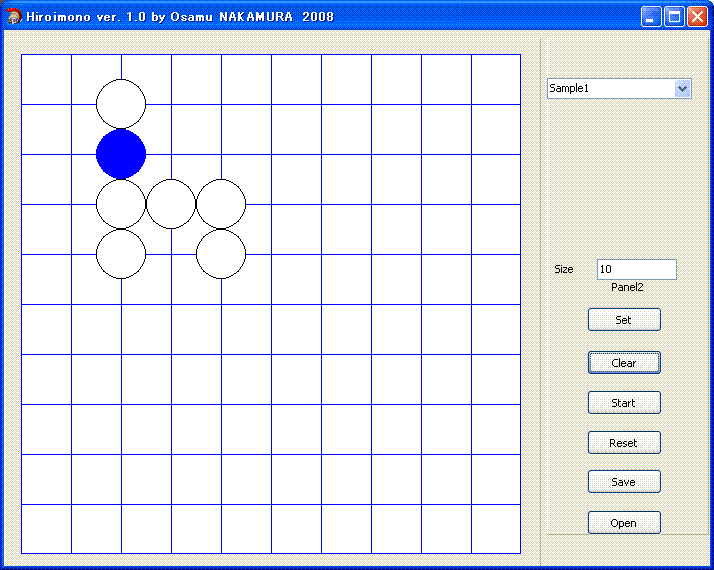714x570 pixels.
Task: Expand the Sample1 dropdown arrow
Action: click(x=682, y=88)
